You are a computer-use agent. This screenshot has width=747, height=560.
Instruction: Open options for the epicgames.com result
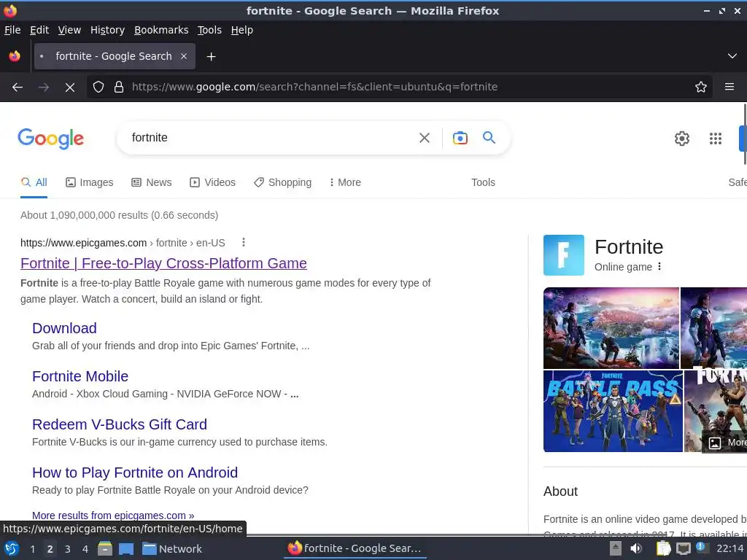point(244,242)
